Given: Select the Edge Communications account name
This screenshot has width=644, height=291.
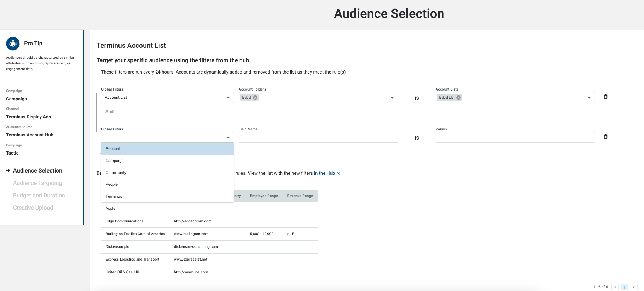Looking at the screenshot, I should pos(124,221).
